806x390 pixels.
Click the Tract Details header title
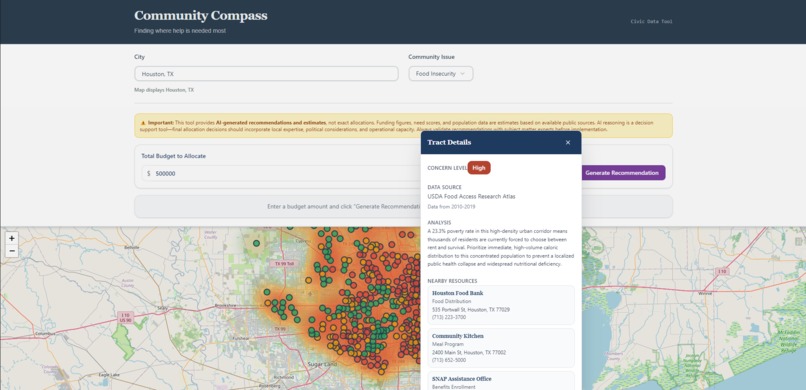(x=449, y=142)
